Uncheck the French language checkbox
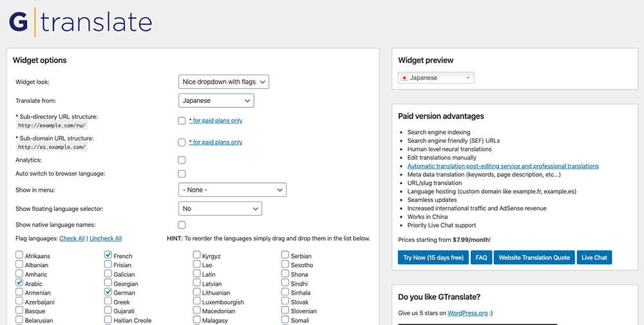The width and height of the screenshot is (644, 325). tap(108, 255)
